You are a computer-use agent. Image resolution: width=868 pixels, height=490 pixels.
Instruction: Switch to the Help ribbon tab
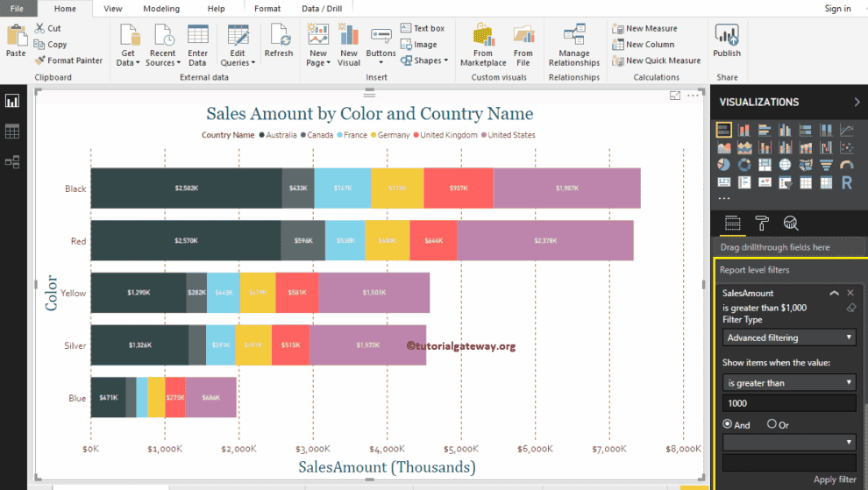(x=216, y=8)
